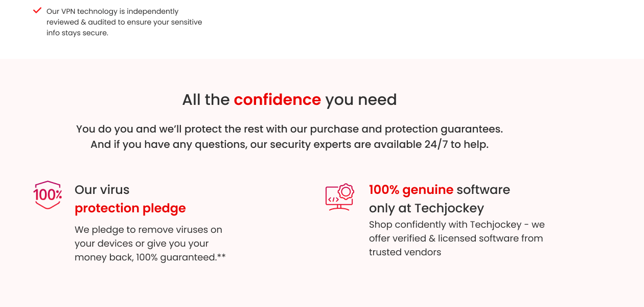Click the 'money back, 100% guaranteed' line
Image resolution: width=644 pixels, height=307 pixels.
pyautogui.click(x=146, y=257)
